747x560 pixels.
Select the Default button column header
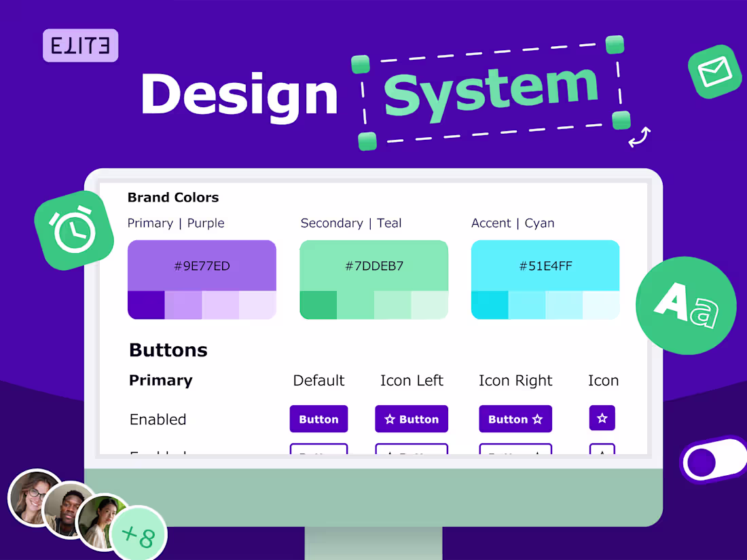(318, 380)
